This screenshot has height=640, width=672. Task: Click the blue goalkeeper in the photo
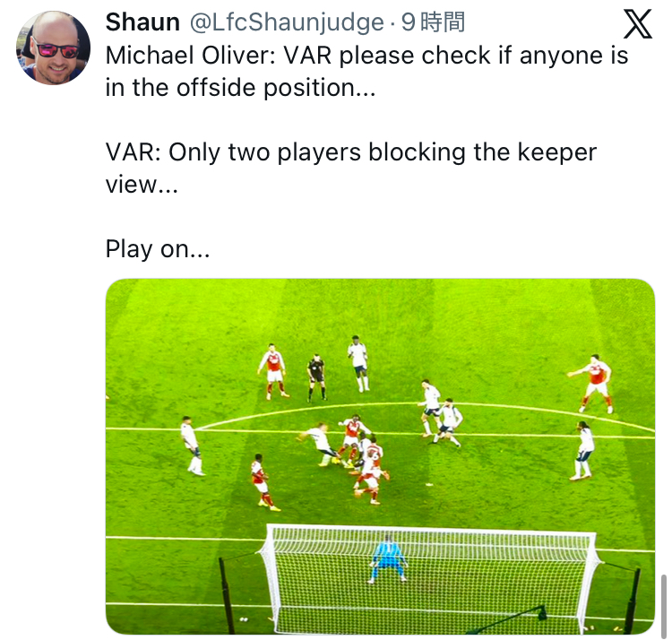click(388, 558)
